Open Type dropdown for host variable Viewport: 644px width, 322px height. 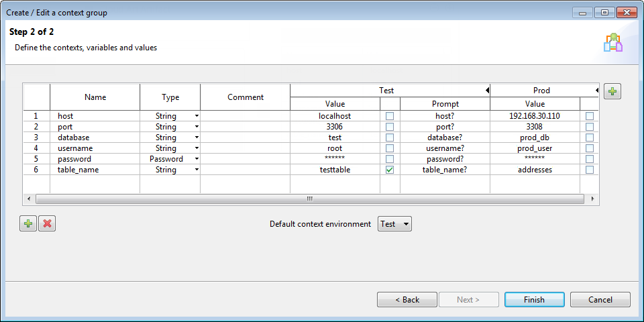pos(197,116)
